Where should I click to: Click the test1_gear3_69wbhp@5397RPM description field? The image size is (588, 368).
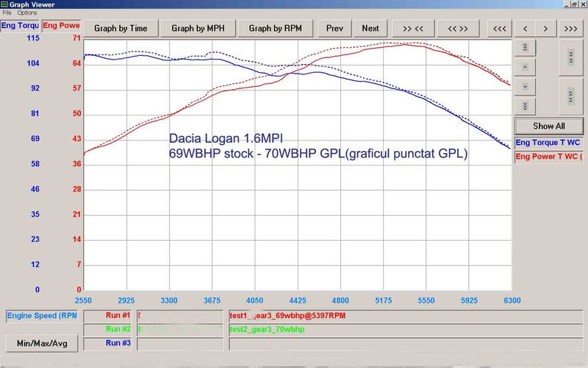(406, 316)
